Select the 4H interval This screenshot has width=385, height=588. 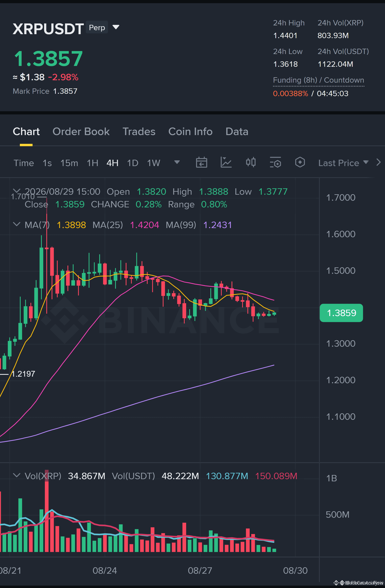[x=112, y=163]
